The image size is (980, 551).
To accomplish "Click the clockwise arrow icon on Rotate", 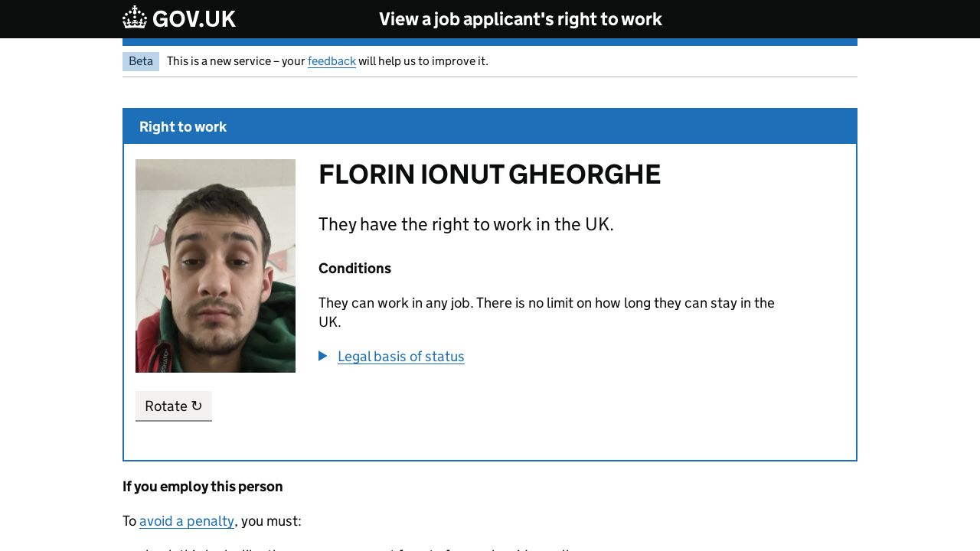I will [197, 406].
